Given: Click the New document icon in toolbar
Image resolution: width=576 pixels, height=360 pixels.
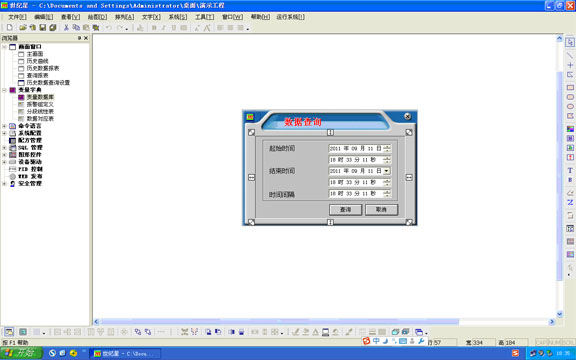Looking at the screenshot, I should point(10,28).
